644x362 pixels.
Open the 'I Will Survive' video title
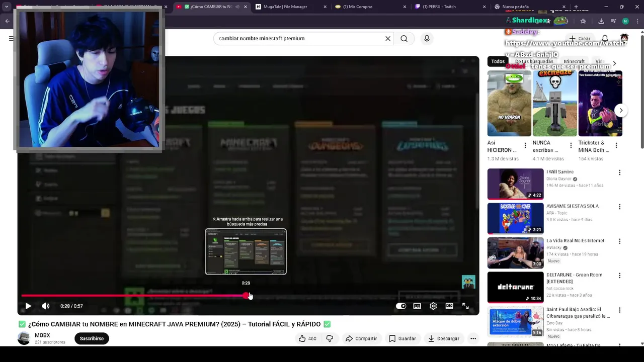(x=560, y=172)
